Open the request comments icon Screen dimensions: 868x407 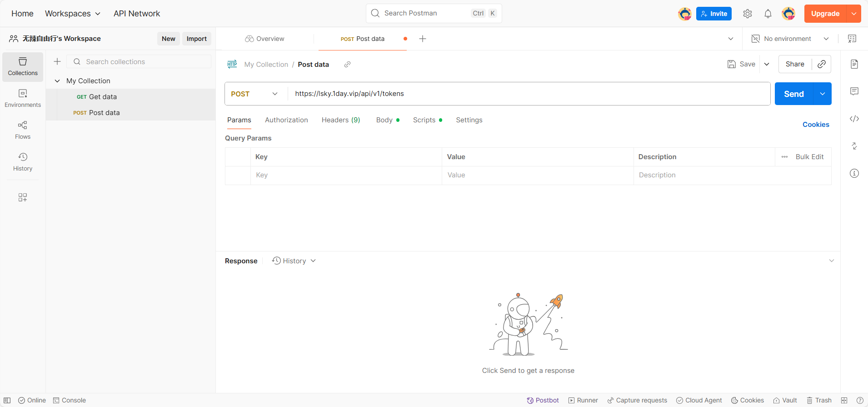coord(854,91)
